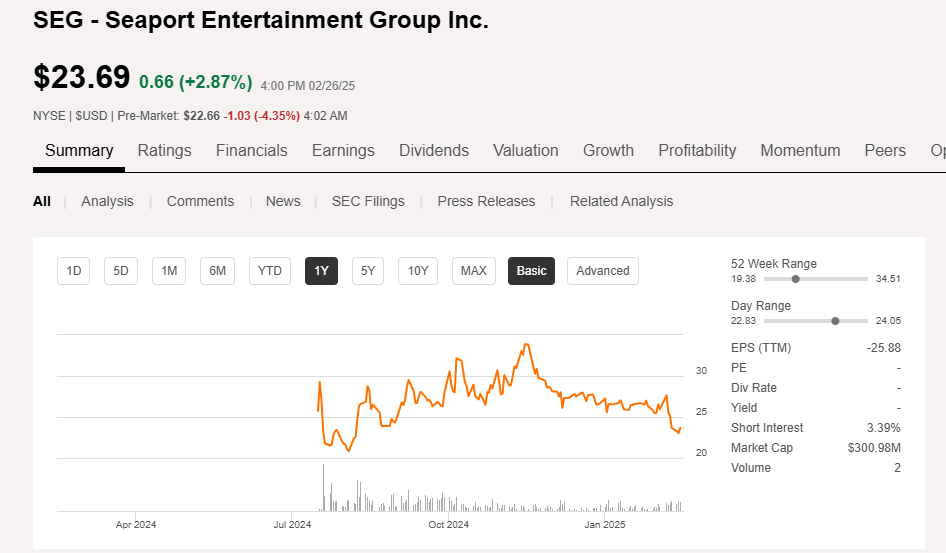Click the SEG company title heading
Image resolution: width=946 pixels, height=553 pixels.
pyautogui.click(x=261, y=20)
